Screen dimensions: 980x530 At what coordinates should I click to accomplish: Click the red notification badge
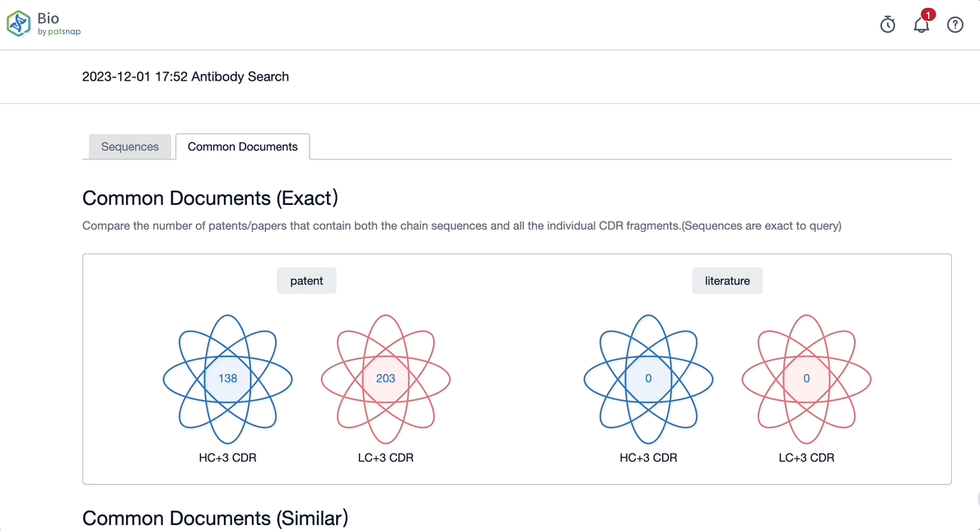(928, 14)
